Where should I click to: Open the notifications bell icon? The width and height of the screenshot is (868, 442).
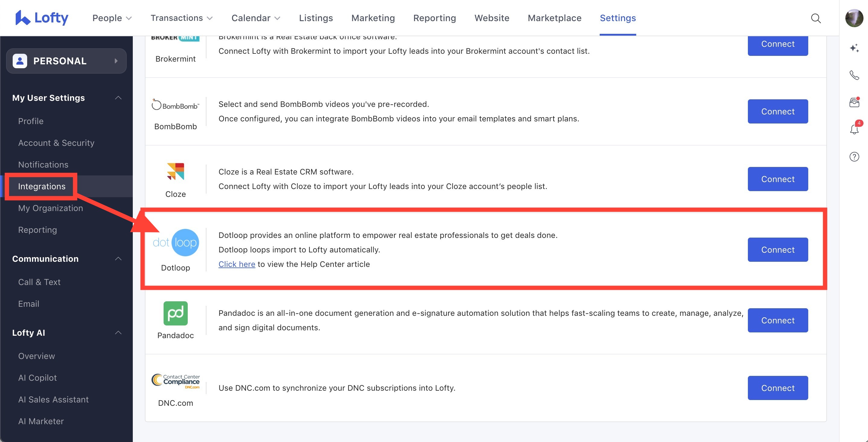click(x=854, y=129)
